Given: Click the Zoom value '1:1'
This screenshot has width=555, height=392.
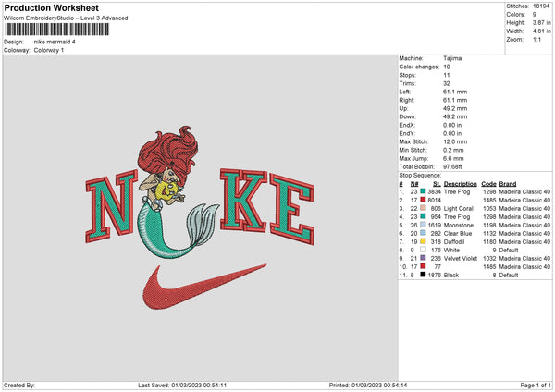Looking at the screenshot, I should pos(536,39).
